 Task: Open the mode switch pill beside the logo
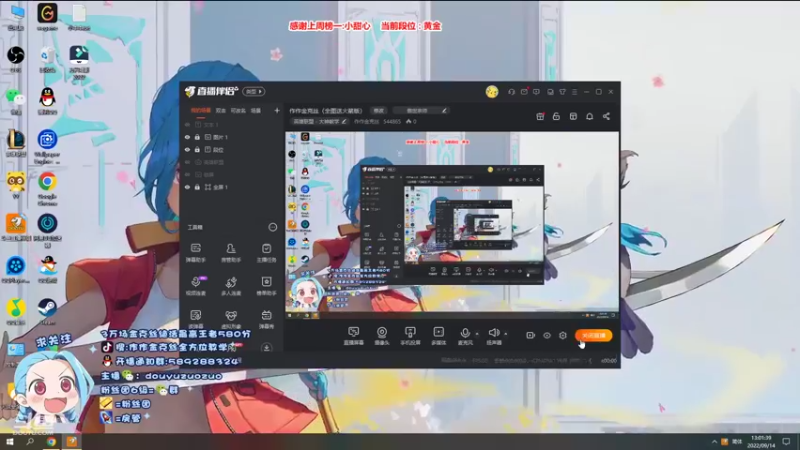pyautogui.click(x=254, y=92)
